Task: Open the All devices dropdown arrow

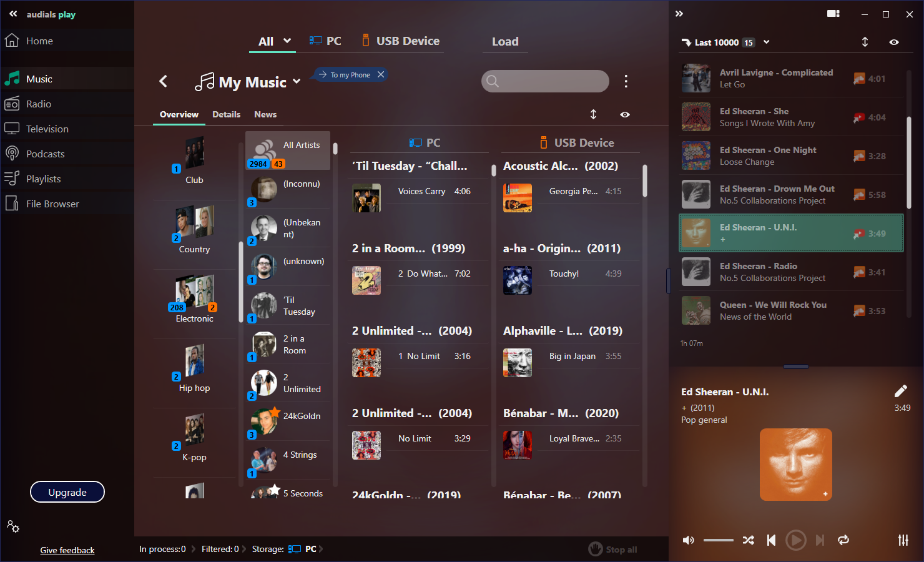Action: (x=287, y=41)
